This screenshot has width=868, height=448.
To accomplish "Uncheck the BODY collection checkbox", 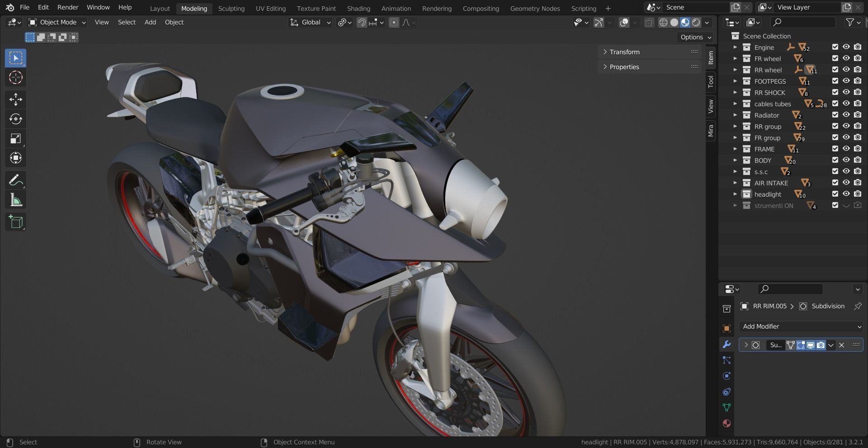I will [835, 160].
